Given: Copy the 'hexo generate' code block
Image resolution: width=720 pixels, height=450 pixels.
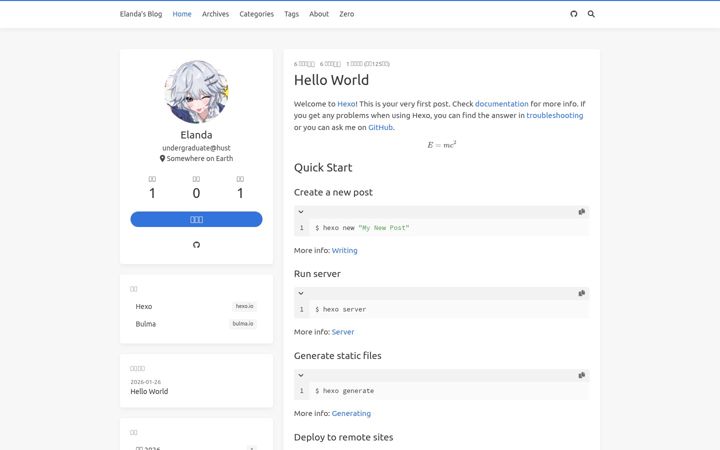Looking at the screenshot, I should click(x=581, y=375).
